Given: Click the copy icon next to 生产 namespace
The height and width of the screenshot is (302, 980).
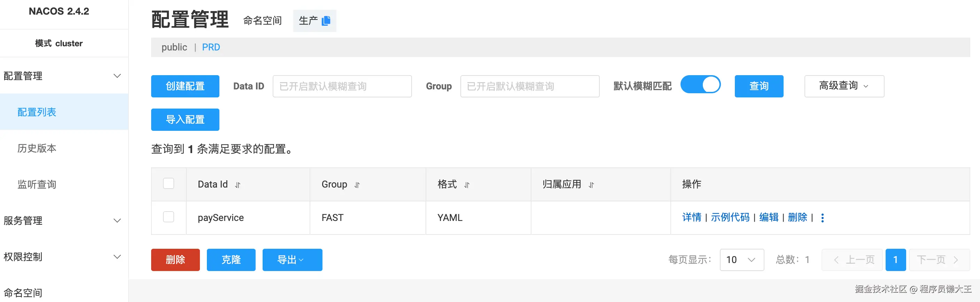Looking at the screenshot, I should click(326, 21).
